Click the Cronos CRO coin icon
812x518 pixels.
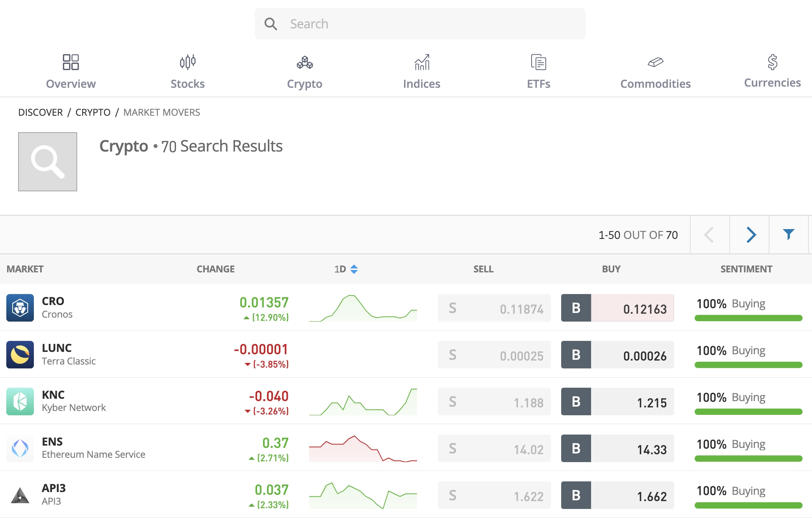pyautogui.click(x=20, y=308)
